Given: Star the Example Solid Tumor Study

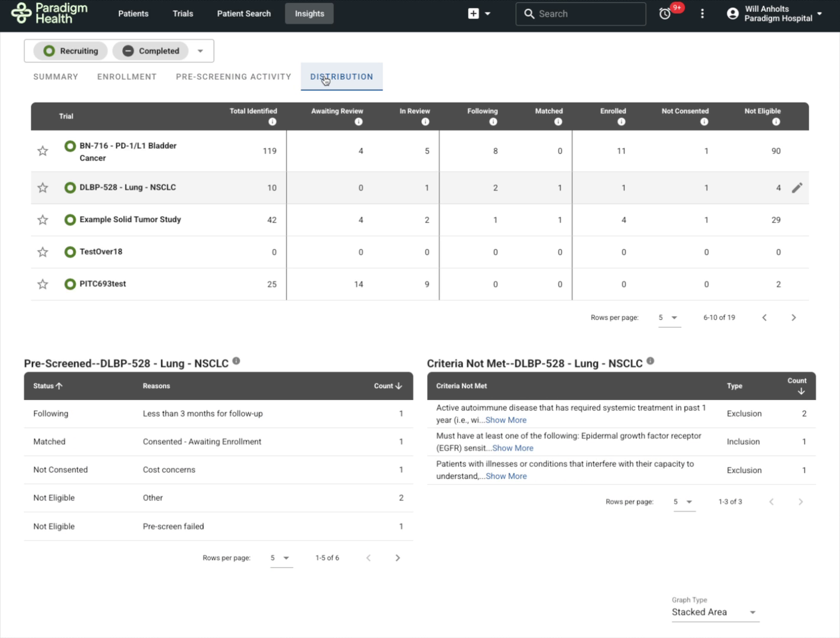Looking at the screenshot, I should (43, 220).
